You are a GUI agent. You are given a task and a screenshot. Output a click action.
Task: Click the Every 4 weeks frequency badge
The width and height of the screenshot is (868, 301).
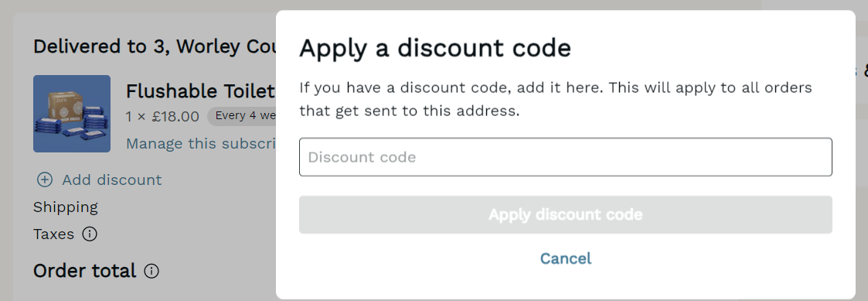click(x=242, y=116)
